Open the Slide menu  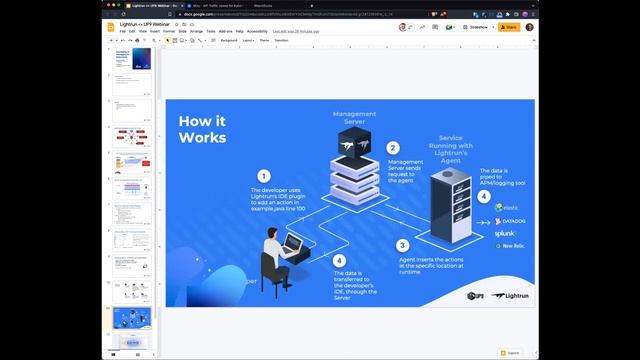(182, 31)
